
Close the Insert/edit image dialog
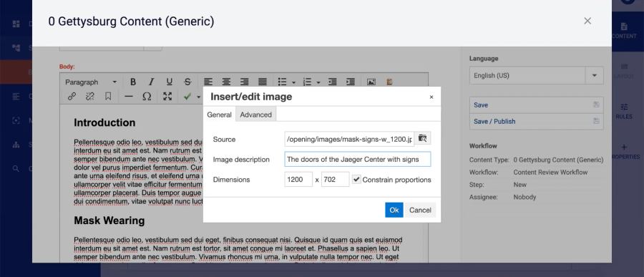pyautogui.click(x=431, y=97)
